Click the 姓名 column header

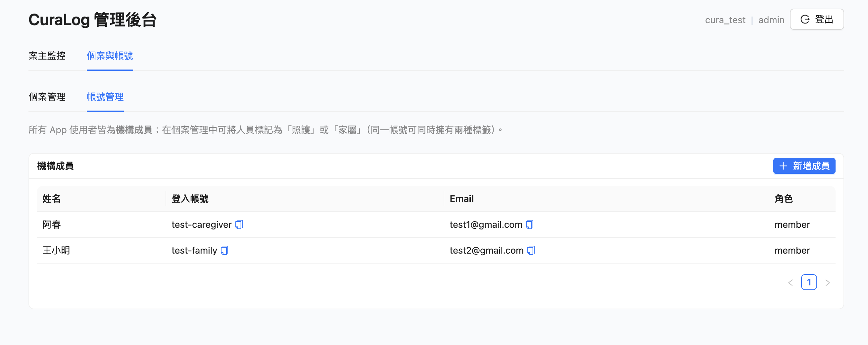coord(52,199)
